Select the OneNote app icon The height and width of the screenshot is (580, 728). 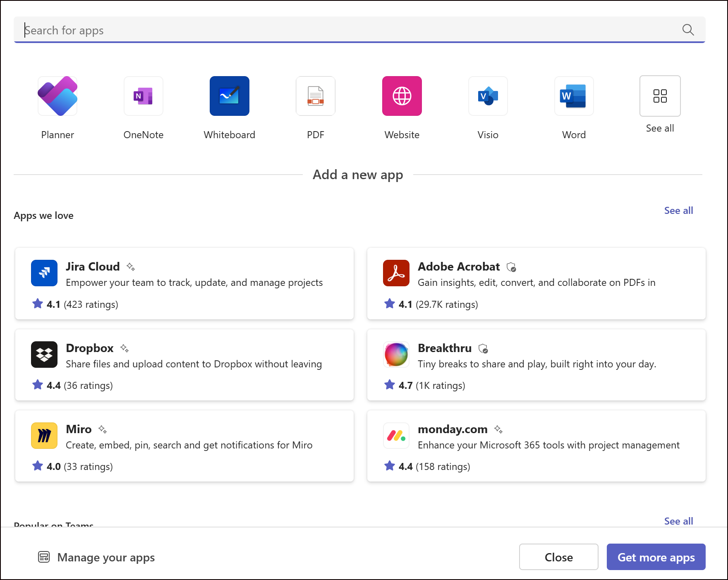coord(144,96)
